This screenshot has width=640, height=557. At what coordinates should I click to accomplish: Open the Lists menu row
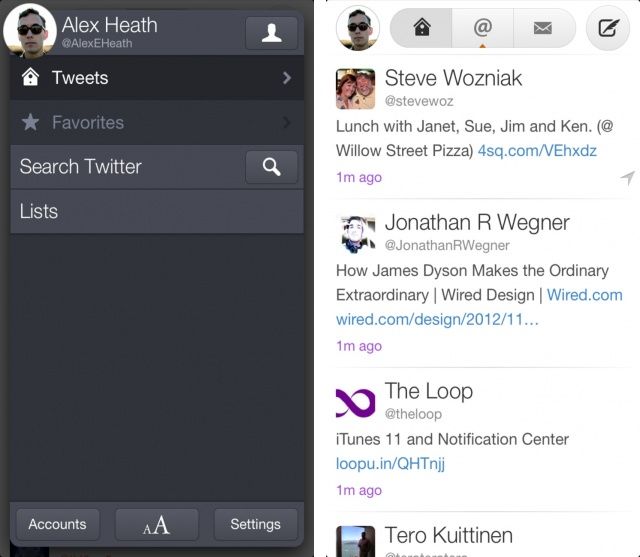point(157,211)
